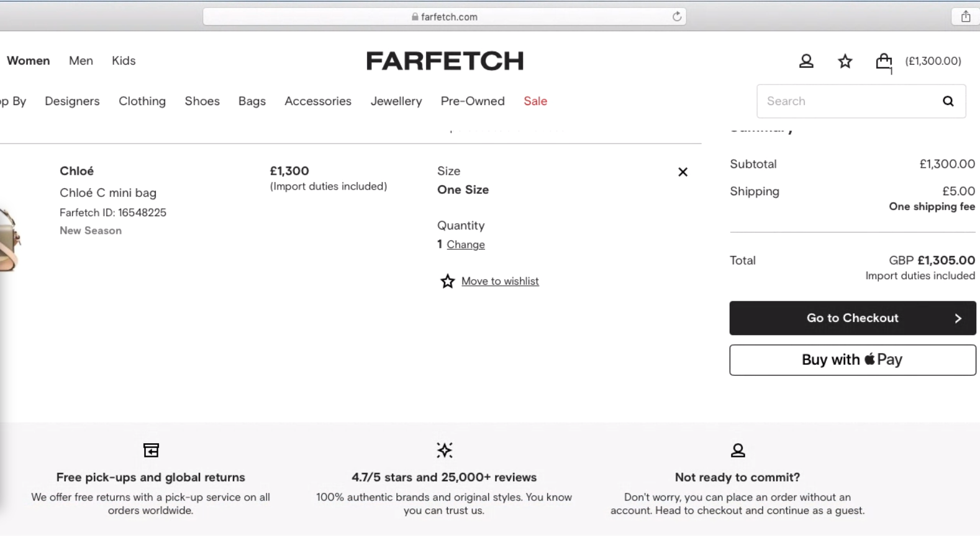Select the Men section
This screenshot has height=537, width=980.
81,61
